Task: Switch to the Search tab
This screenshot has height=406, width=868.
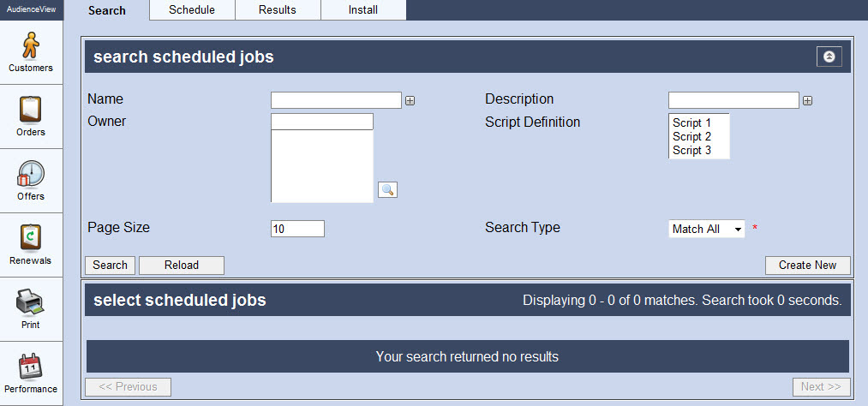Action: [107, 10]
